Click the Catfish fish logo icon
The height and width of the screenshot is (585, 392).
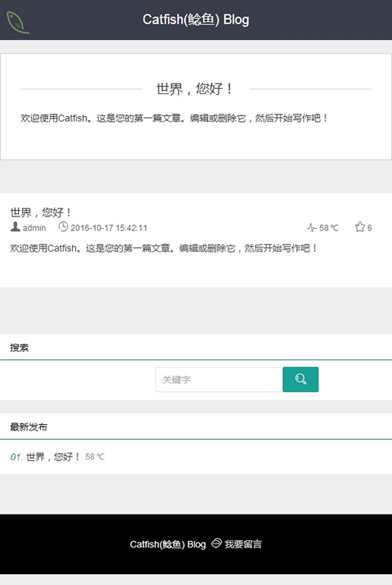(17, 23)
